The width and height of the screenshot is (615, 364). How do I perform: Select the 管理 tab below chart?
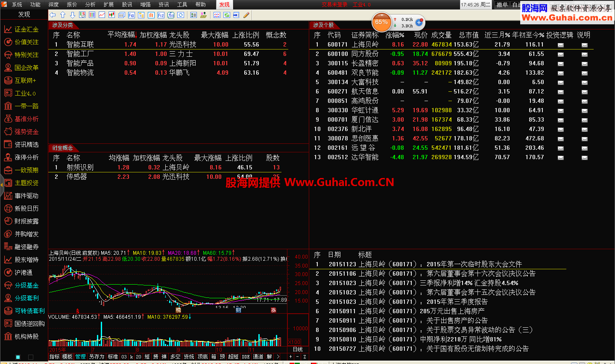(80, 357)
